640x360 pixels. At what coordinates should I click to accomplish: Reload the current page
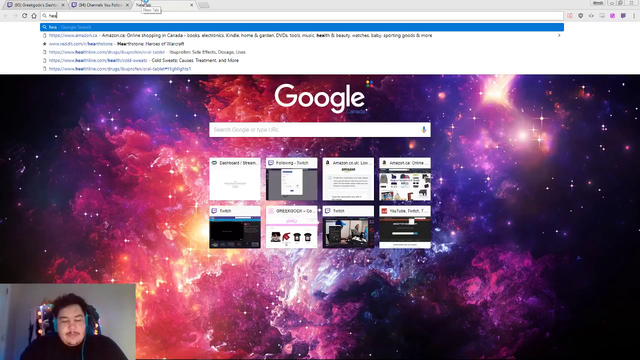click(24, 16)
